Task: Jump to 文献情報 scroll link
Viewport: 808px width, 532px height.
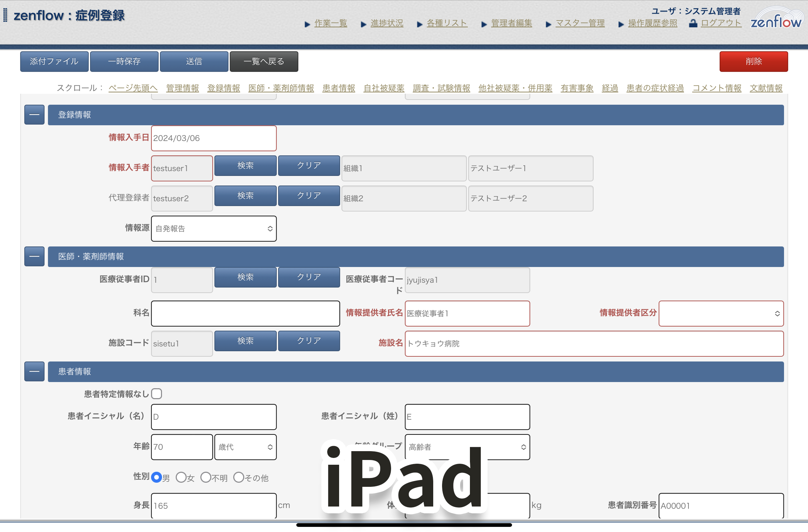Action: [766, 88]
